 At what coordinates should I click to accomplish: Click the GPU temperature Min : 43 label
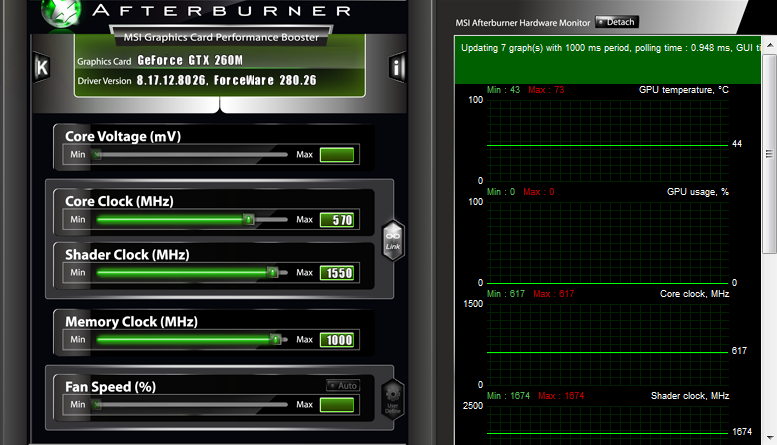click(x=503, y=90)
